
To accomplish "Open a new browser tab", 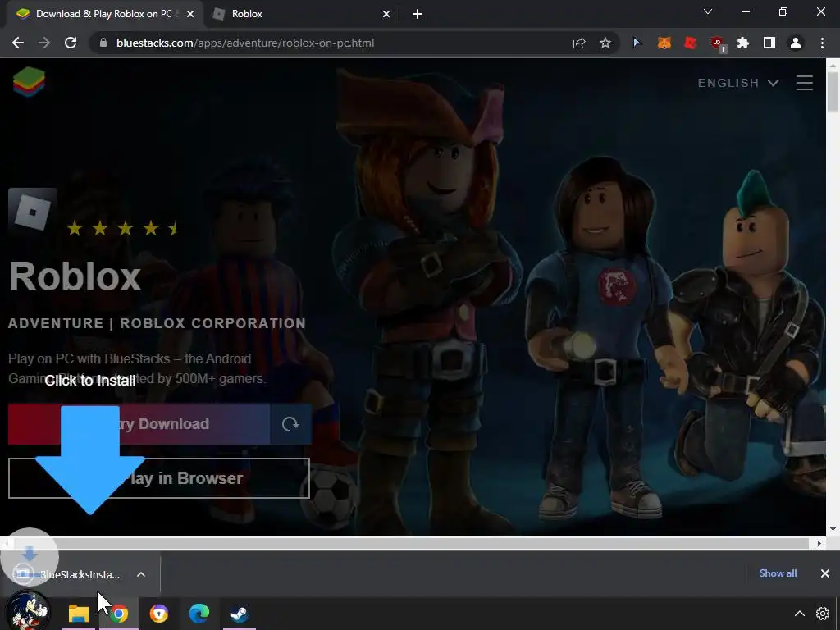I will [x=418, y=14].
